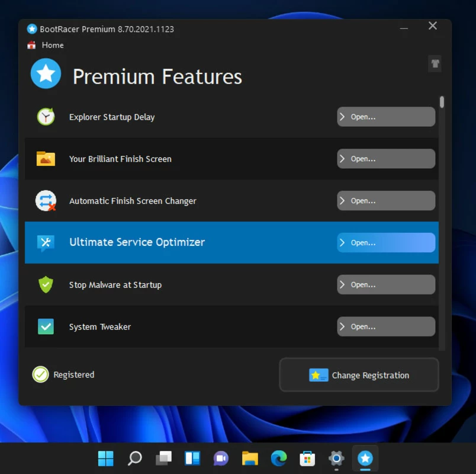
Task: Open taskbar Search
Action: pos(134,458)
